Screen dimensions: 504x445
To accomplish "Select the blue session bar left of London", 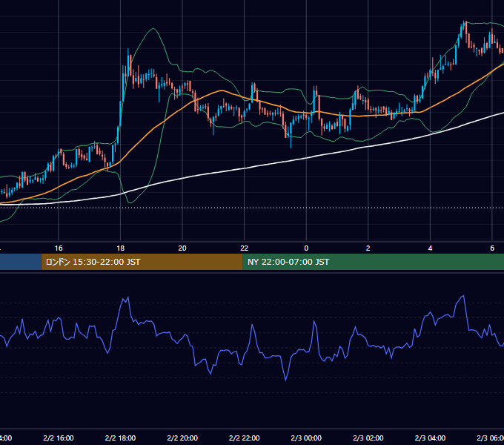I will [21, 262].
